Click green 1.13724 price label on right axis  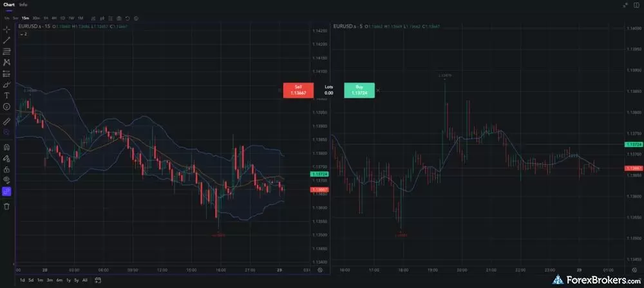pos(633,144)
